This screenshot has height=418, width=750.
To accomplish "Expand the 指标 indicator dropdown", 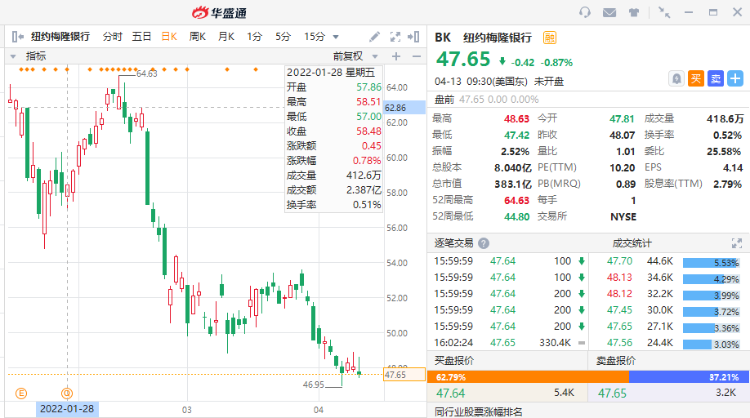I will point(13,56).
